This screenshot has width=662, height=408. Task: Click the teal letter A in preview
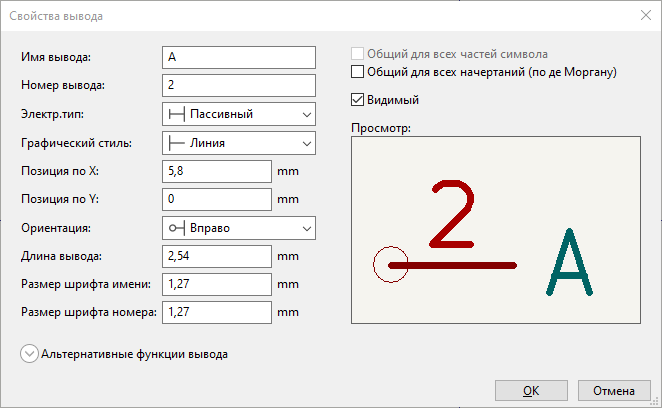pos(569,265)
